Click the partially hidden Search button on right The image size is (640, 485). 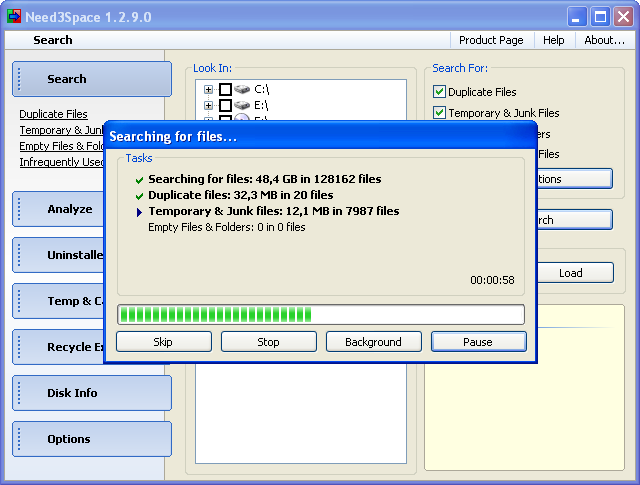pyautogui.click(x=575, y=220)
